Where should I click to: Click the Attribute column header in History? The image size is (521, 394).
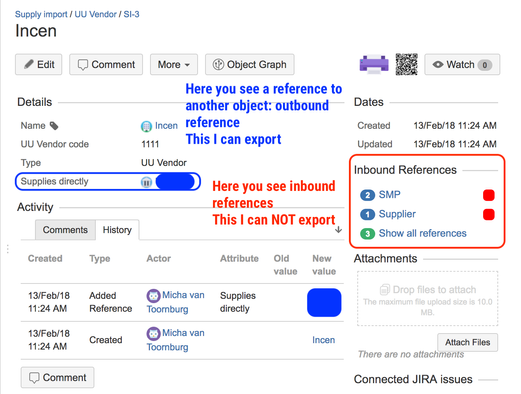[x=239, y=258]
